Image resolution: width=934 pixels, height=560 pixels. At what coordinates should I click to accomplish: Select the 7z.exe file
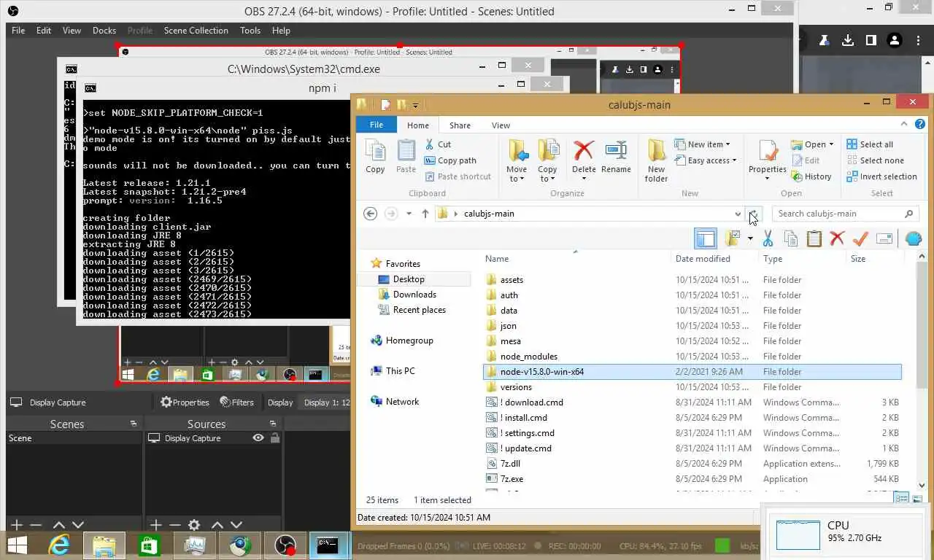coord(512,479)
